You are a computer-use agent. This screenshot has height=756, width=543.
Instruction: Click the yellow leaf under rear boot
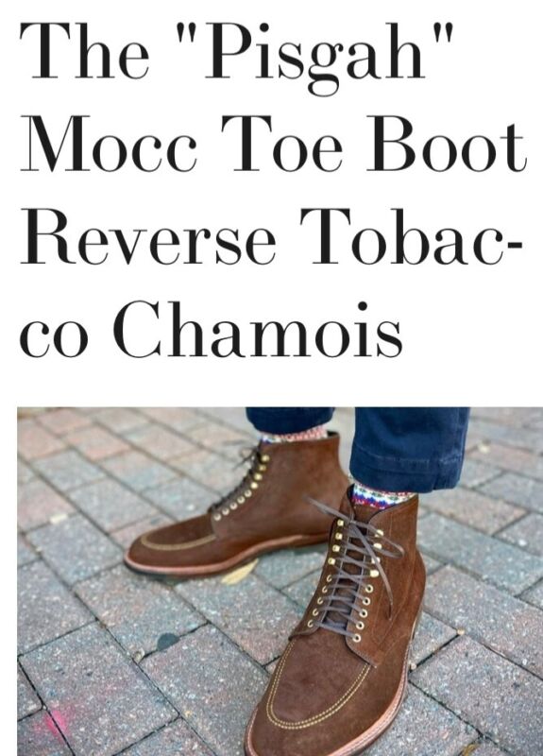click(240, 574)
